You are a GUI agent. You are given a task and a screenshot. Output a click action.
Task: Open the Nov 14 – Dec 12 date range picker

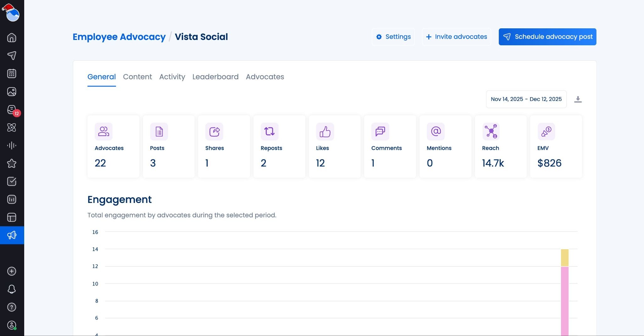[x=526, y=99]
